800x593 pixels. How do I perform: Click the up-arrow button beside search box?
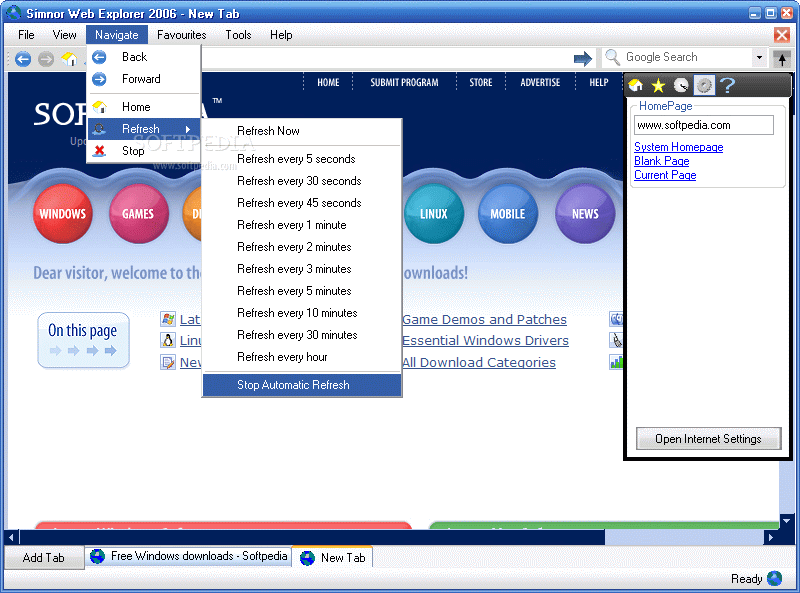pos(782,59)
